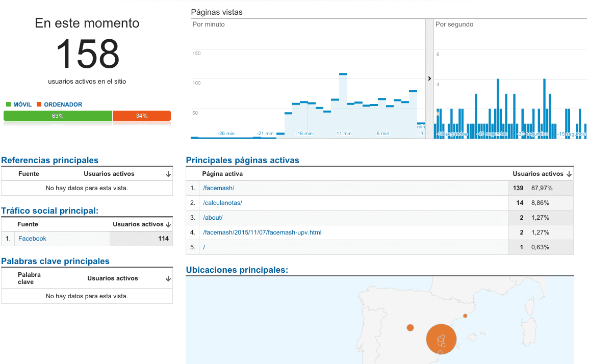589x364 pixels.
Task: Click the green MÓVIL legend square
Action: coord(8,105)
